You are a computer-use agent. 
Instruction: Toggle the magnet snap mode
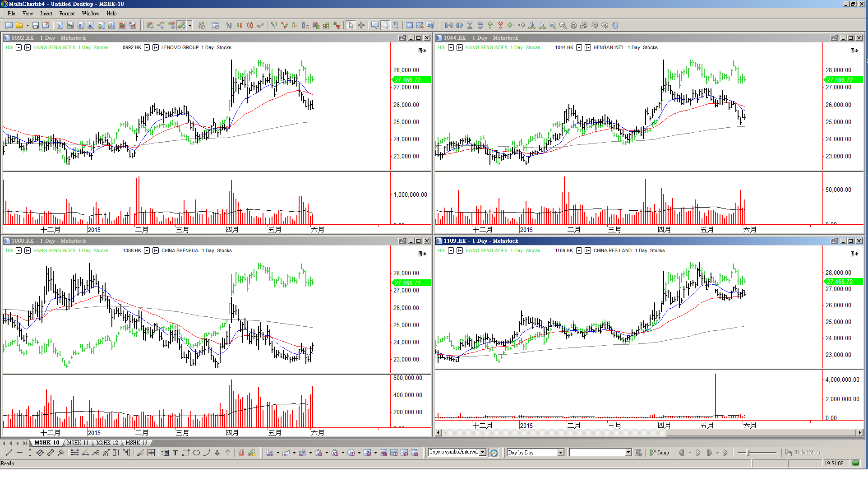tap(241, 453)
